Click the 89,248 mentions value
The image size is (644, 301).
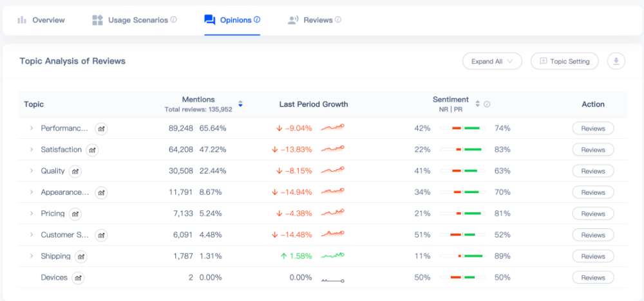(x=181, y=129)
